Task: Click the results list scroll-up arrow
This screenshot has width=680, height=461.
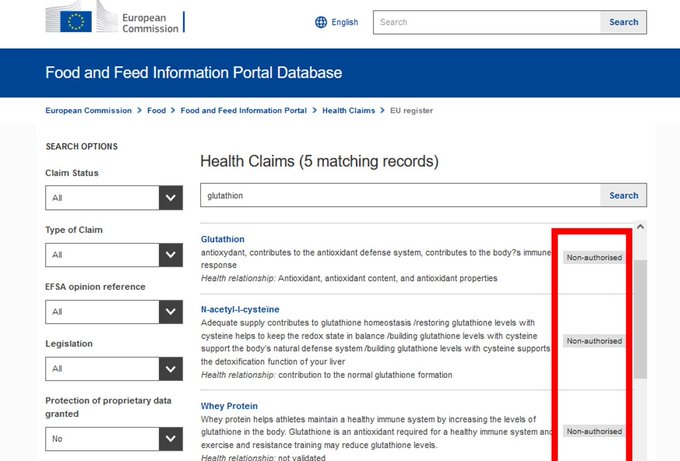Action: pos(640,227)
